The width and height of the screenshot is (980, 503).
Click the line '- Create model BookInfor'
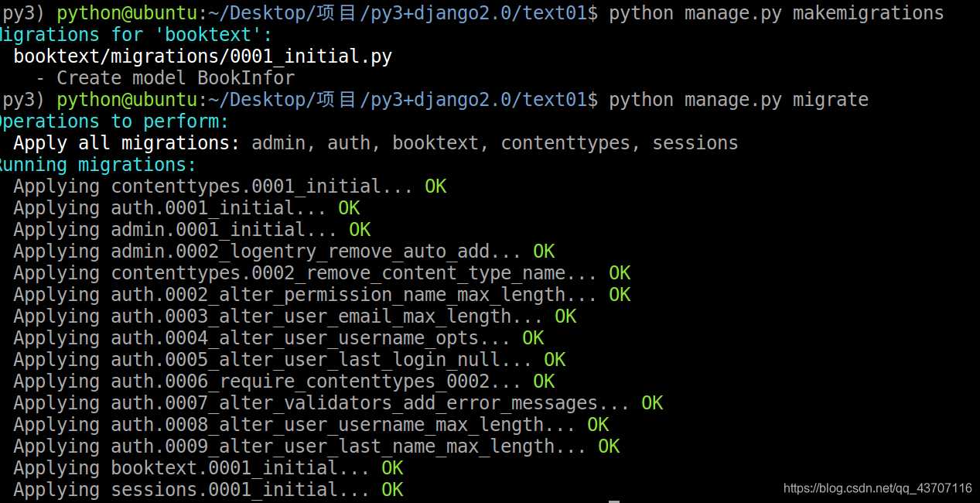click(165, 78)
